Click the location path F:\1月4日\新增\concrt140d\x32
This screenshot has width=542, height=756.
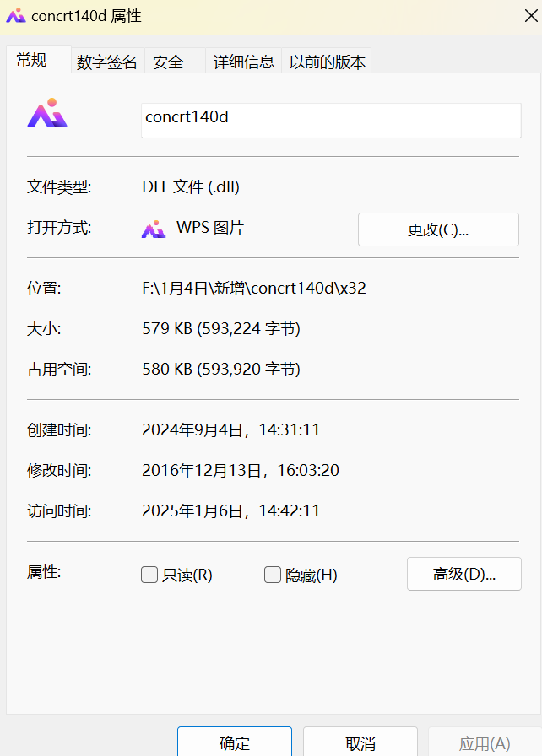[x=254, y=289]
